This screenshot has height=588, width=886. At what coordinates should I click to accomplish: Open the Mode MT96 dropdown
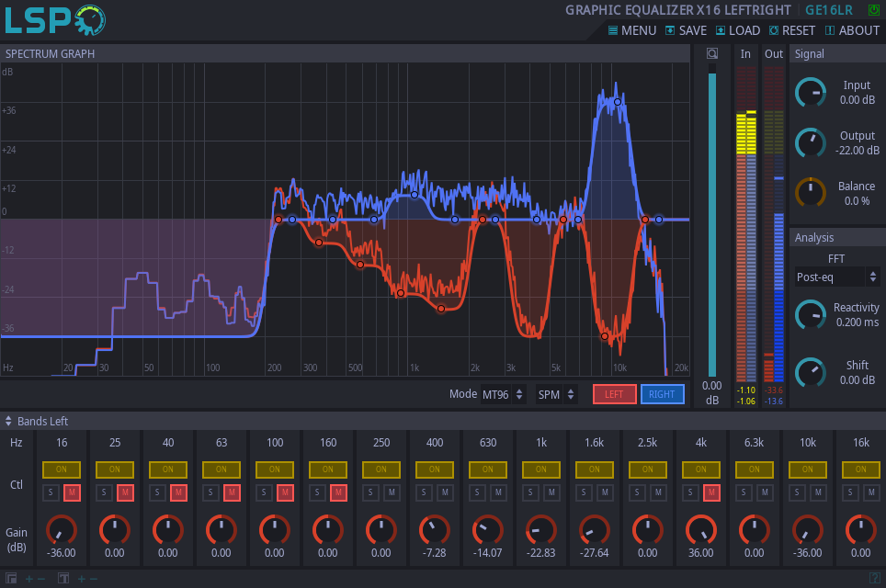(503, 394)
